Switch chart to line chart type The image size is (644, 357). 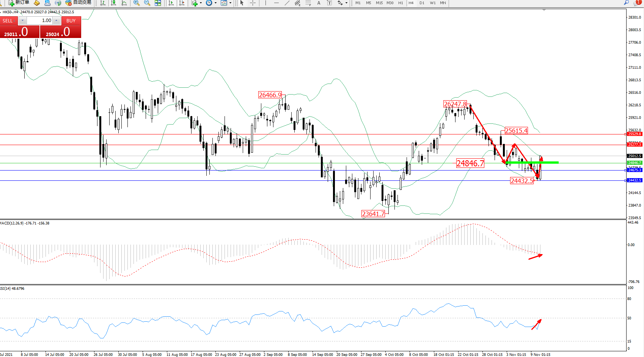click(x=124, y=3)
